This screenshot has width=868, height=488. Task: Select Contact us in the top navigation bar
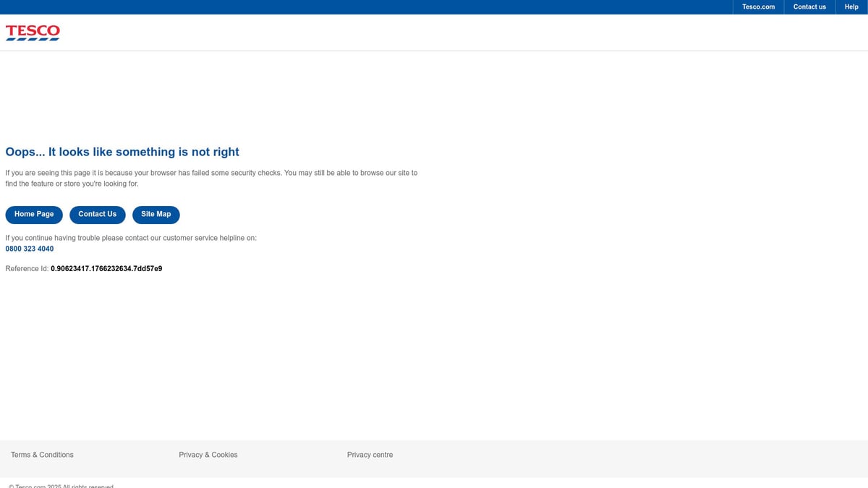(x=809, y=7)
